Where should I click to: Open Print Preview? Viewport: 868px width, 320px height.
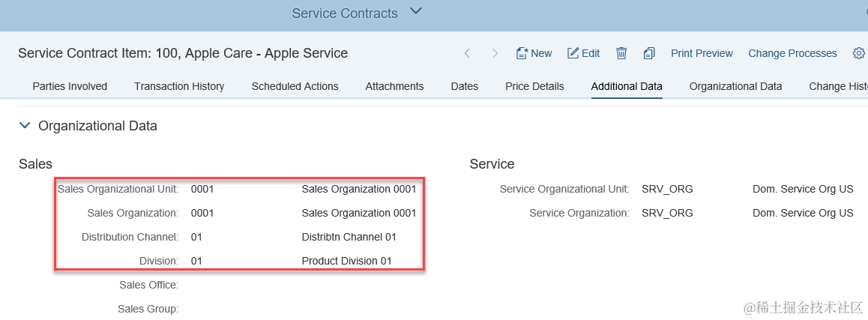[702, 54]
